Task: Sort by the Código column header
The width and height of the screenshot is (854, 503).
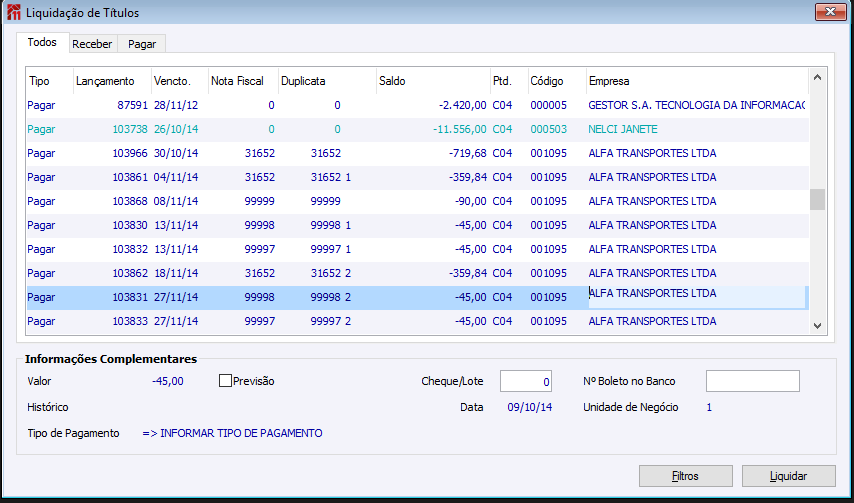Action: coord(557,81)
